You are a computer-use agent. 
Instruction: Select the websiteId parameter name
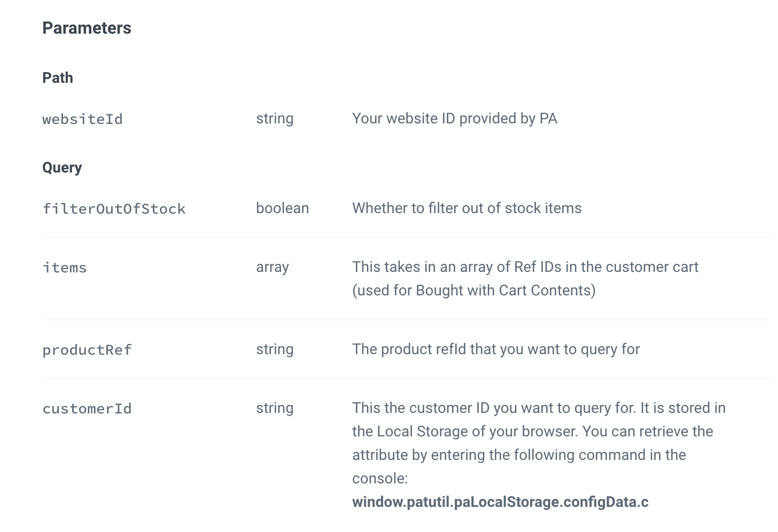pos(82,119)
